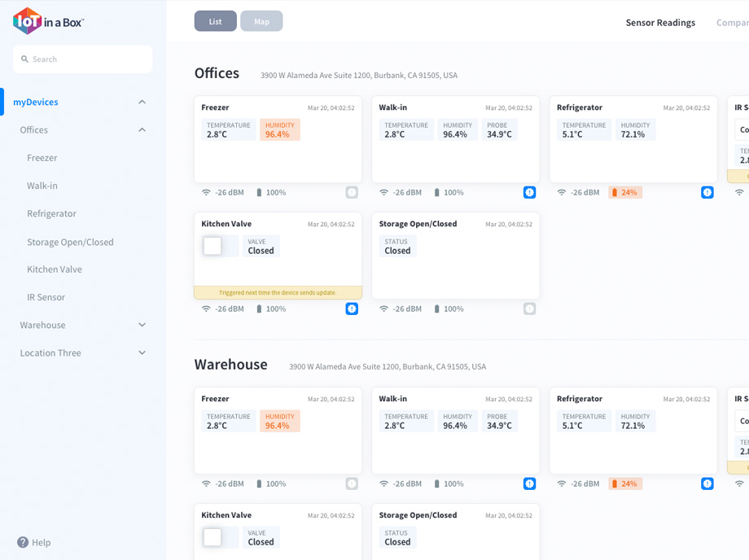
Task: Click Offices address 3900 W Alameda Ave
Action: tap(359, 76)
